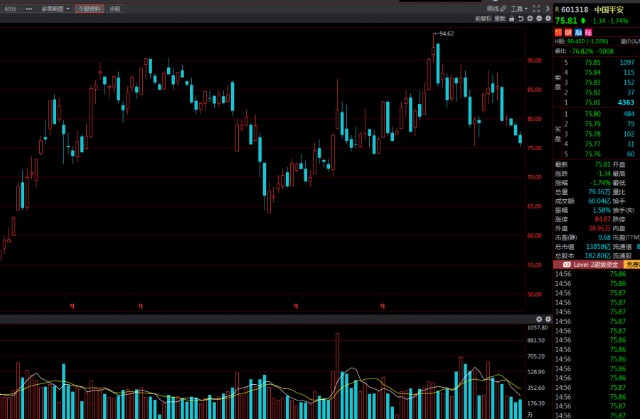Click the orange button beside Level-2 banner
The height and width of the screenshot is (419, 640).
631,264
